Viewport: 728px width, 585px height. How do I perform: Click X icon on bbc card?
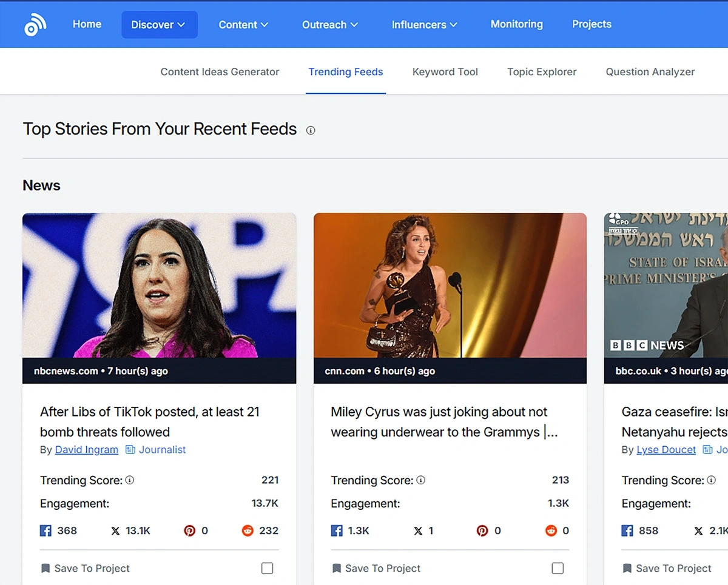click(x=698, y=531)
